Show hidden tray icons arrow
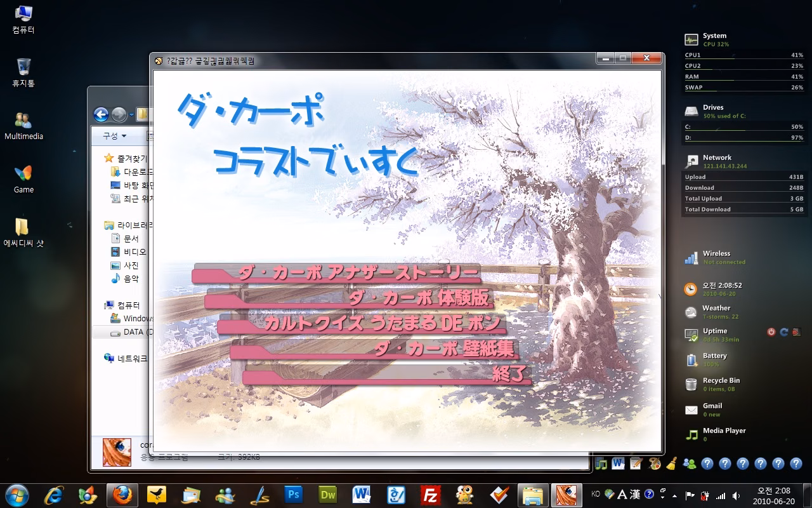Screen dimensions: 812x508 (x=674, y=495)
